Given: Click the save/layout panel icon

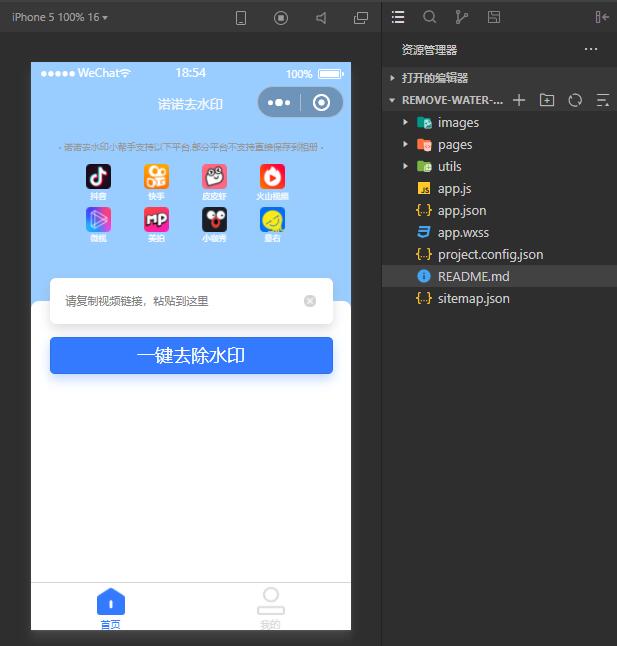Looking at the screenshot, I should (493, 17).
